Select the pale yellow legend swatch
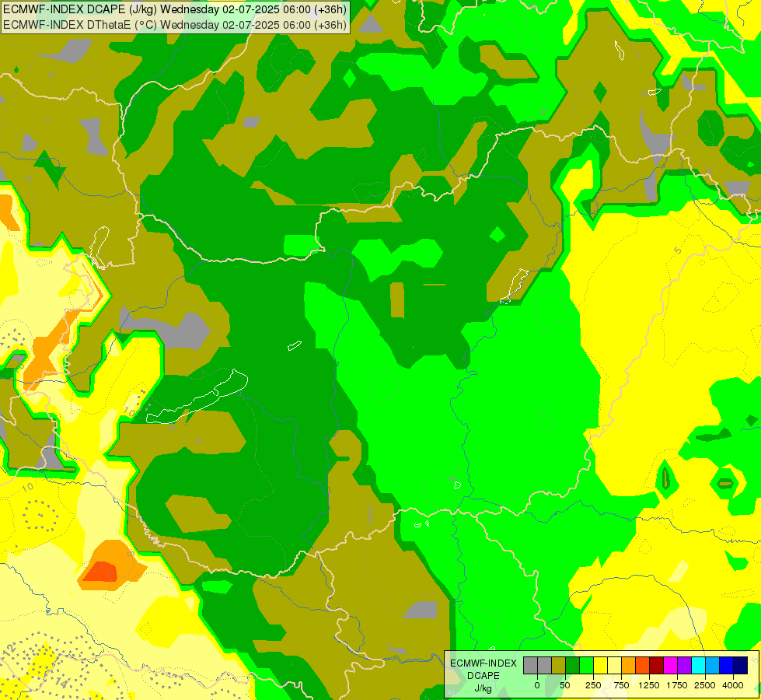This screenshot has width=761, height=700. click(614, 665)
